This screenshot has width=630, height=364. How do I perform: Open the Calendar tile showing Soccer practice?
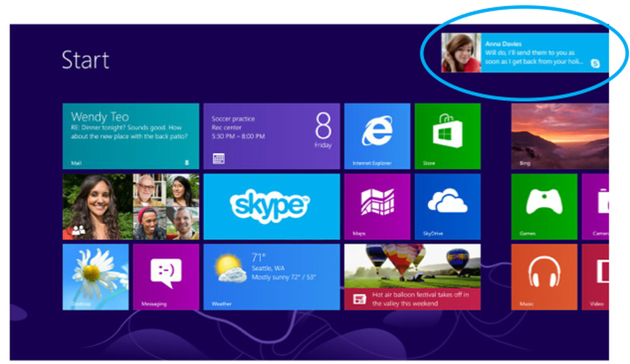point(272,136)
